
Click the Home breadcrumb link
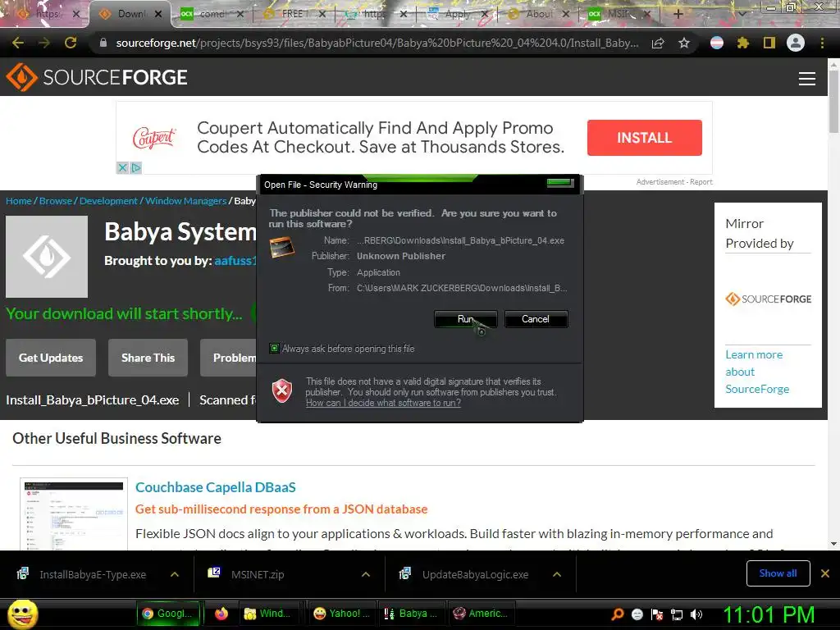point(19,201)
